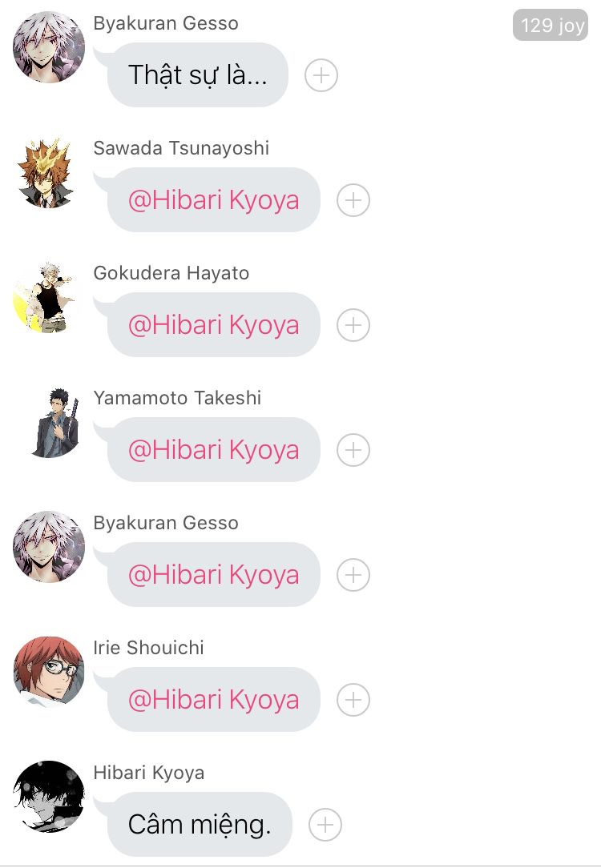Open Byakuran Gesso's avatar at top
This screenshot has height=868, width=601.
[49, 47]
